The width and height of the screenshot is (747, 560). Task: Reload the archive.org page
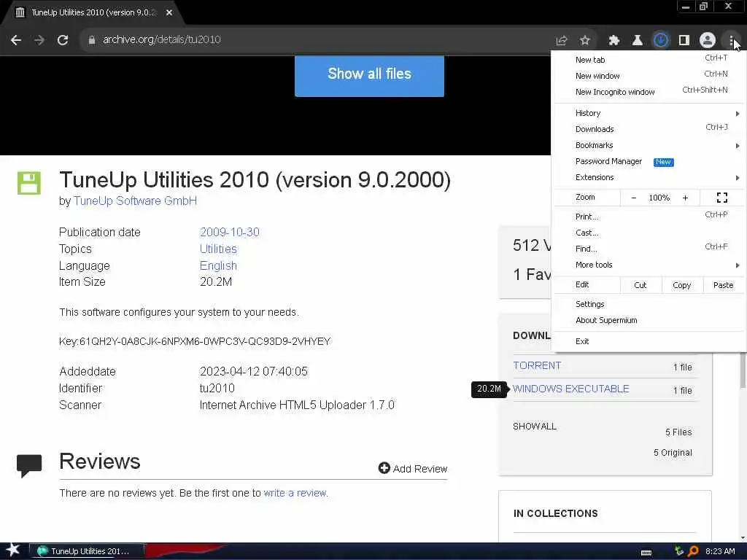[63, 40]
